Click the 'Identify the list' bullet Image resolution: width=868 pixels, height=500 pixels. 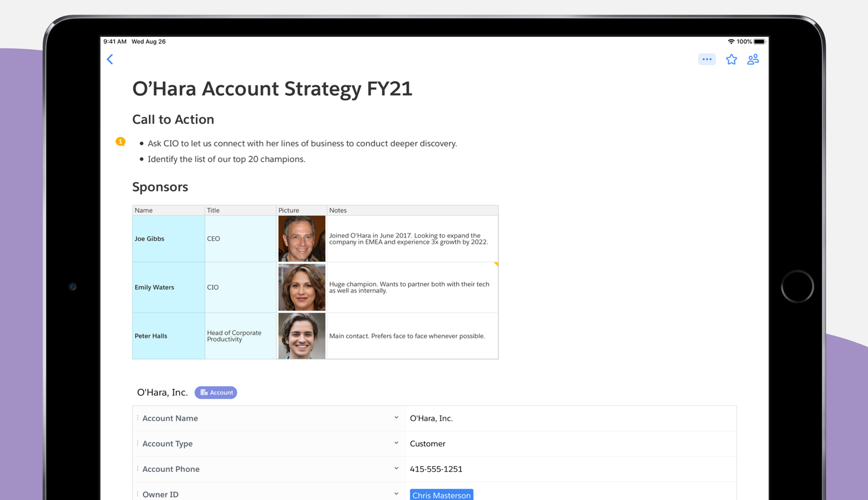coord(226,159)
